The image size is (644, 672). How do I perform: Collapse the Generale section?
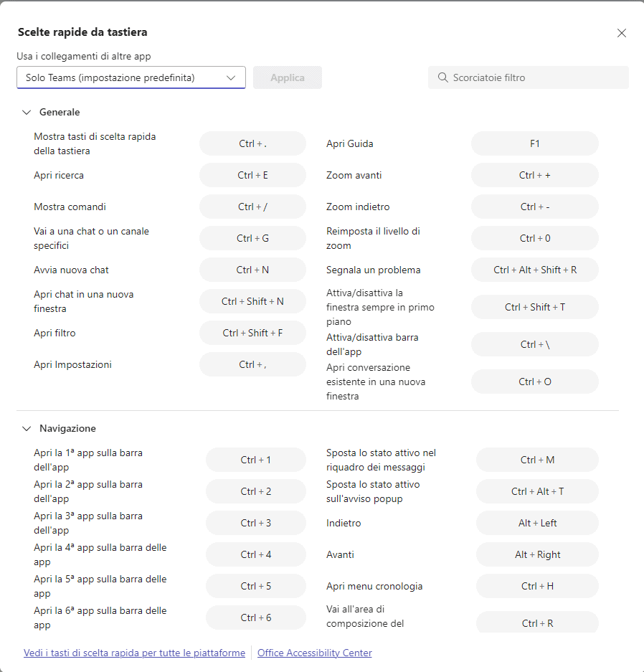[27, 113]
